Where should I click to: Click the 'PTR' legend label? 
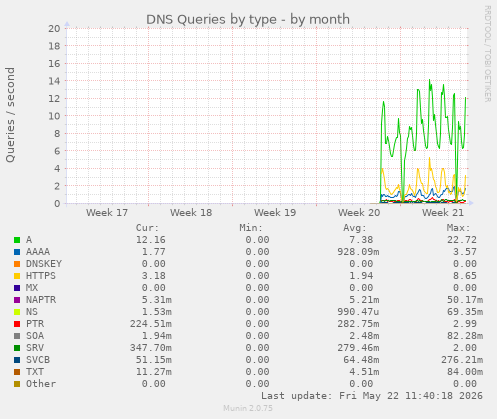[x=35, y=324]
